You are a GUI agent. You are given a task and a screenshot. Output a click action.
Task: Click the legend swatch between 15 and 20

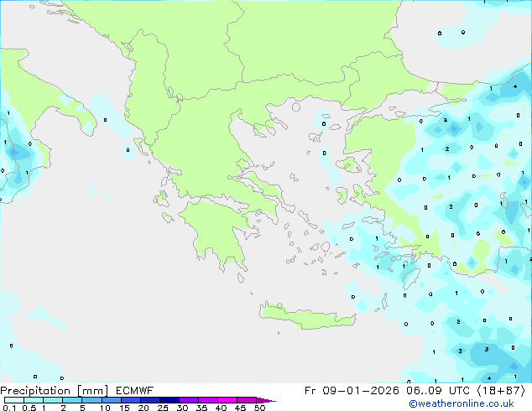130,400
